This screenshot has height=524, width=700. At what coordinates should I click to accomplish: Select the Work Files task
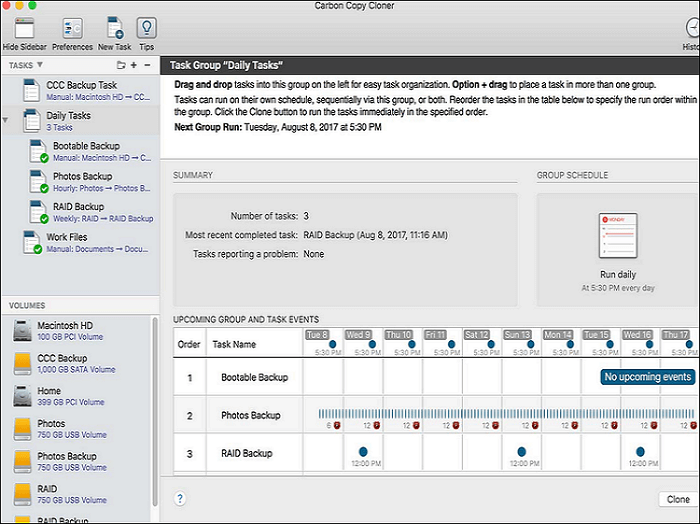click(x=80, y=242)
